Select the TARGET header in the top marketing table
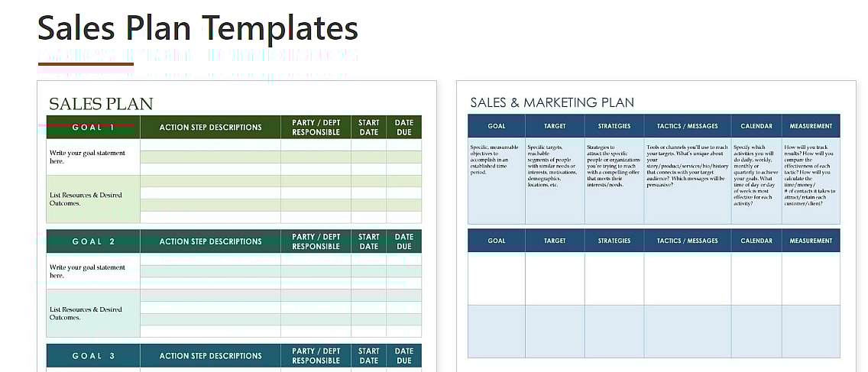Screen dimensions: 868x372 click(555, 126)
